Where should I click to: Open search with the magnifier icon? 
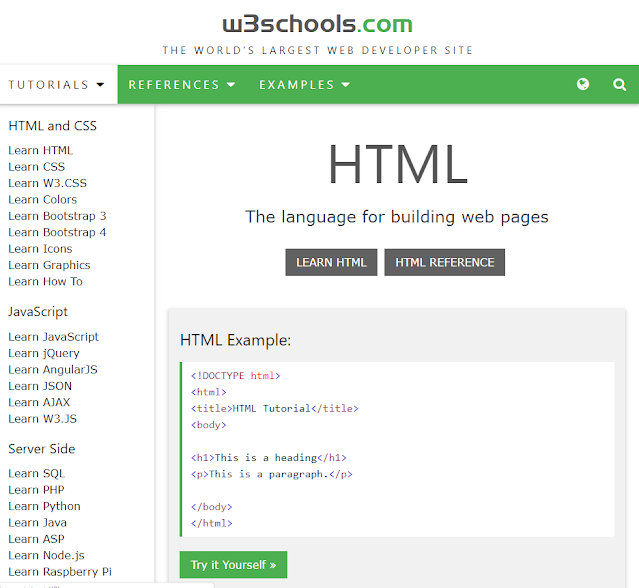pos(619,85)
